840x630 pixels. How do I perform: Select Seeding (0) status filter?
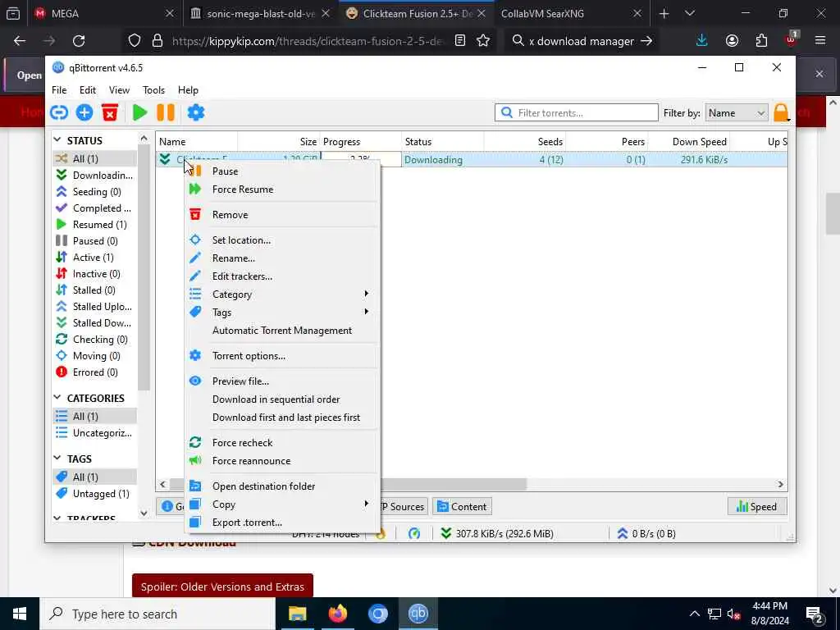[x=95, y=192]
